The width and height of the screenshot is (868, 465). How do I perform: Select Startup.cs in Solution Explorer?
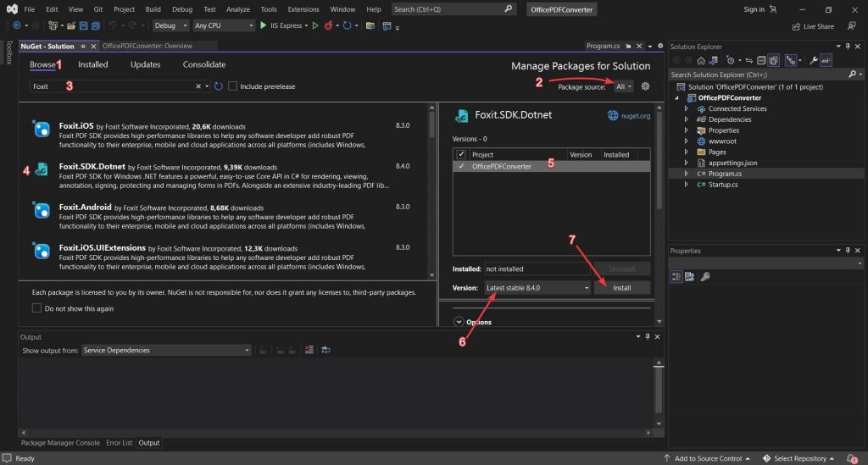pos(723,185)
